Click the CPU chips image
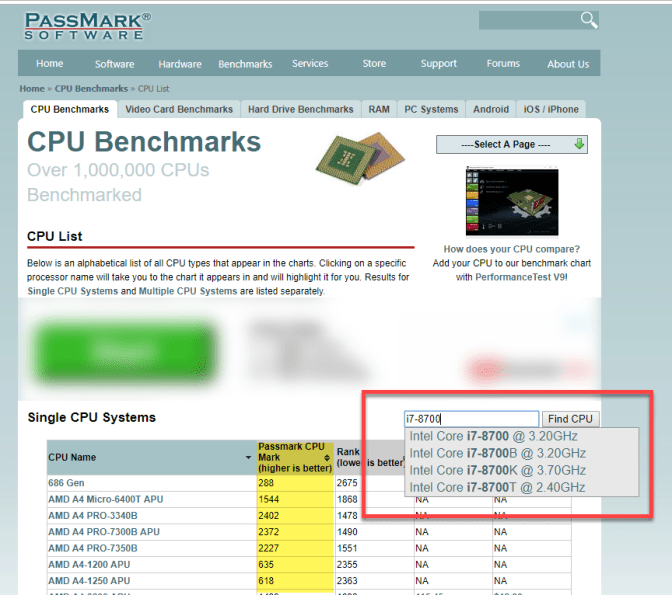Screen dimensions: 672x595 tap(360, 158)
